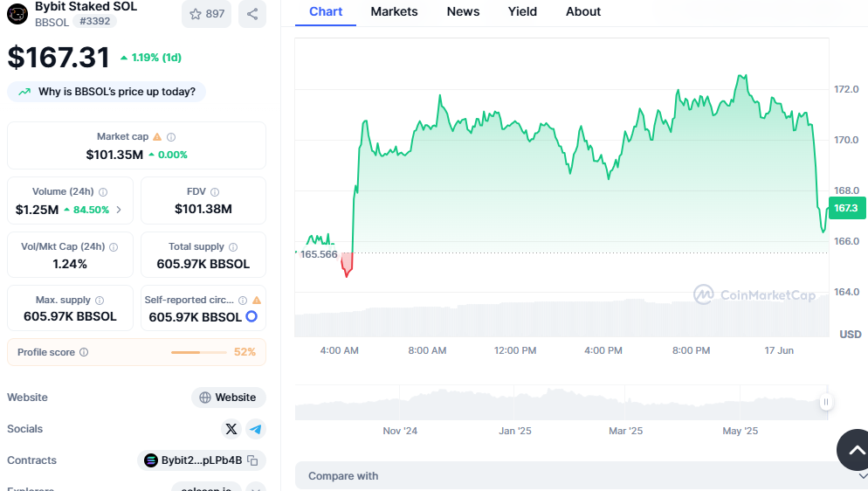Click Self-reported supply warning triangle

pos(257,300)
